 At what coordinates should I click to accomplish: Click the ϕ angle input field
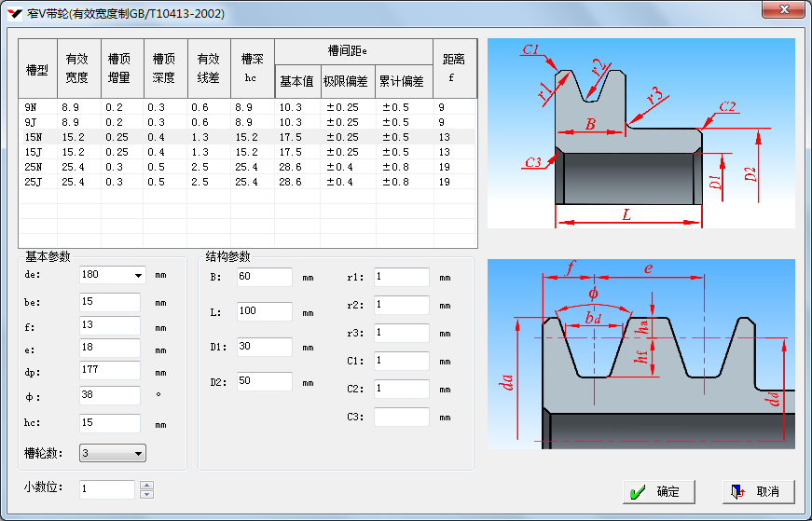tap(110, 395)
